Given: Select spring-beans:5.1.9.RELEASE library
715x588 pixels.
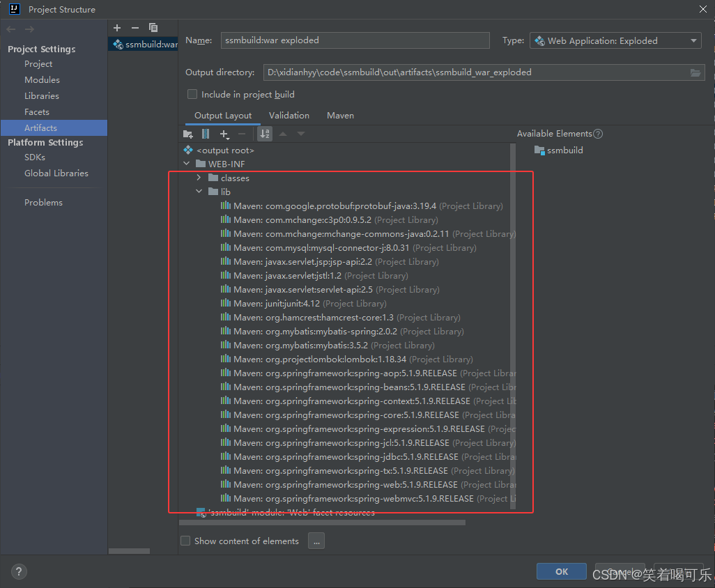Looking at the screenshot, I should click(368, 387).
